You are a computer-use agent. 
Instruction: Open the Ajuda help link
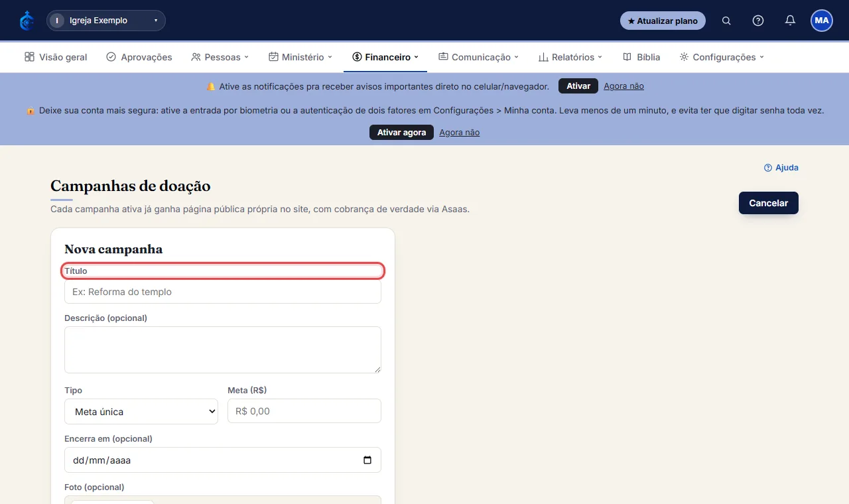pos(781,168)
